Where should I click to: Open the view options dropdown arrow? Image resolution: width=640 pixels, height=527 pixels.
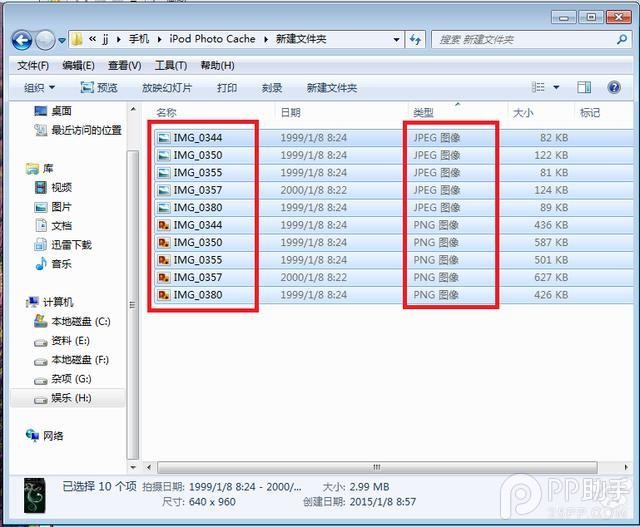[x=556, y=87]
